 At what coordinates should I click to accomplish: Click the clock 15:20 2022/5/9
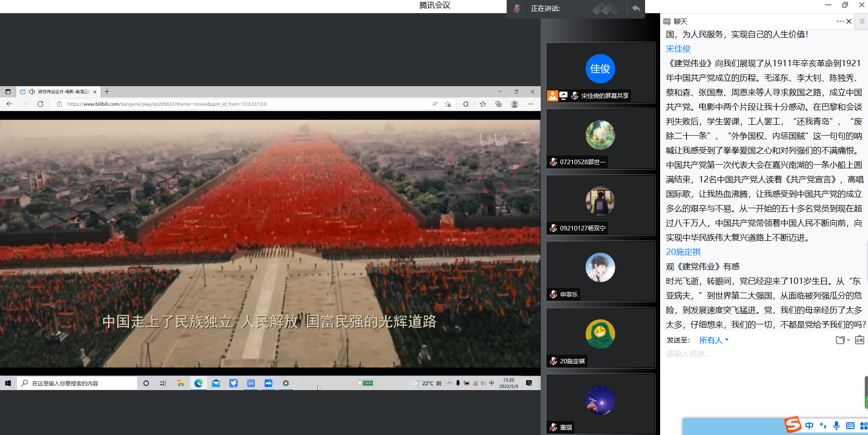tap(508, 383)
